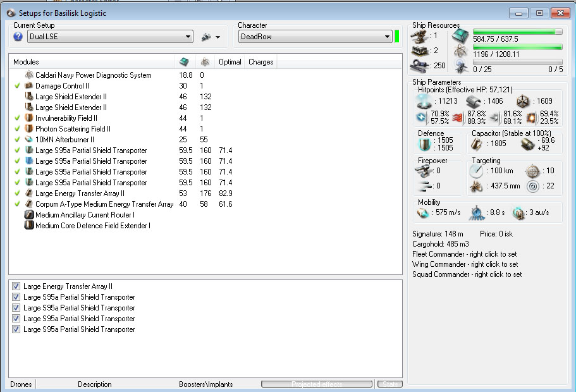Screen dimensions: 576x392
Task: Click the sensor strength icon showing 22
Action: click(x=532, y=187)
